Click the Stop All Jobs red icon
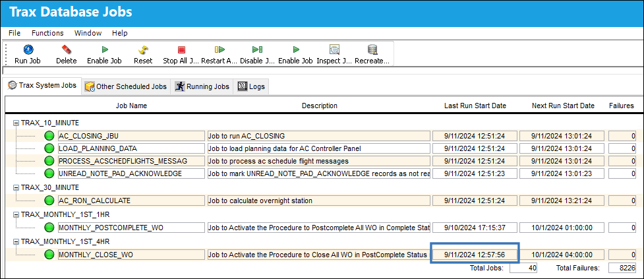Image resolution: width=644 pixels, height=279 pixels. 181,49
